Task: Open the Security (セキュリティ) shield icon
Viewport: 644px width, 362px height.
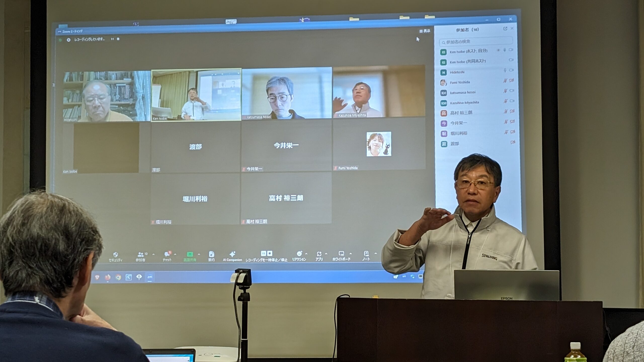Action: 115,254
